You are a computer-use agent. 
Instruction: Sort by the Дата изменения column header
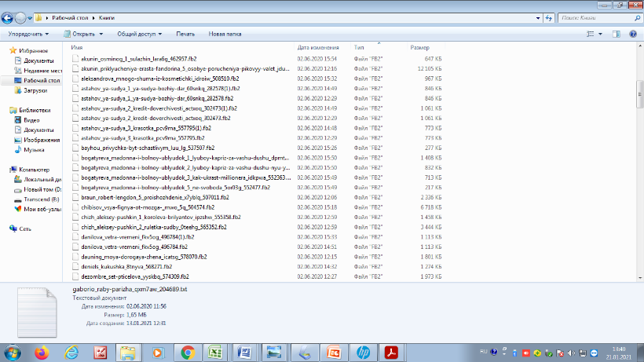tap(317, 48)
